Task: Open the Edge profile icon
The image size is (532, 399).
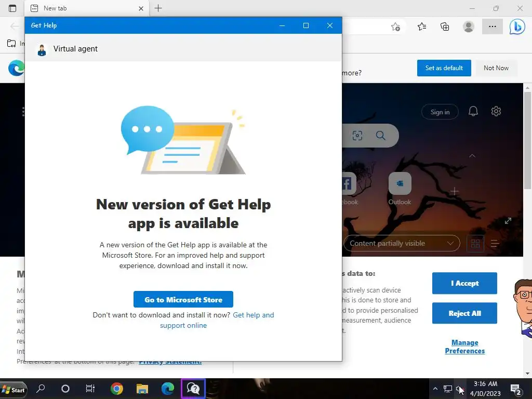Action: click(x=469, y=26)
